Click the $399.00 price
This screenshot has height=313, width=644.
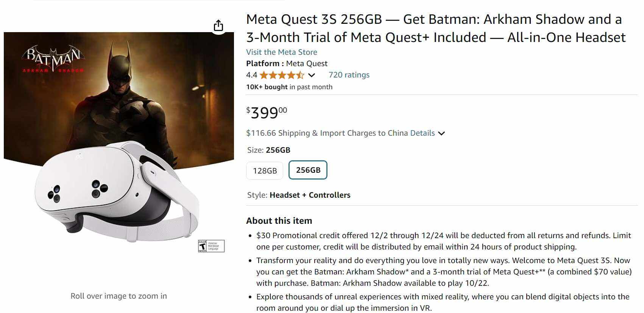(x=267, y=112)
